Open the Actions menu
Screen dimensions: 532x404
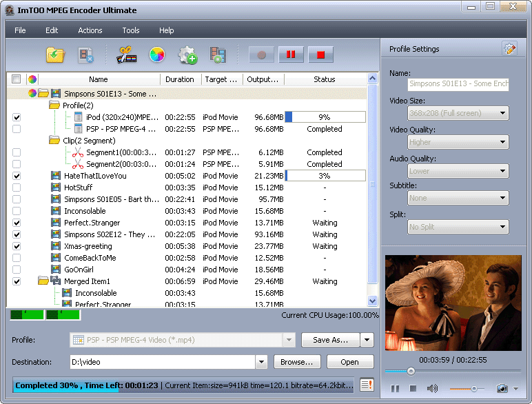[x=90, y=30]
